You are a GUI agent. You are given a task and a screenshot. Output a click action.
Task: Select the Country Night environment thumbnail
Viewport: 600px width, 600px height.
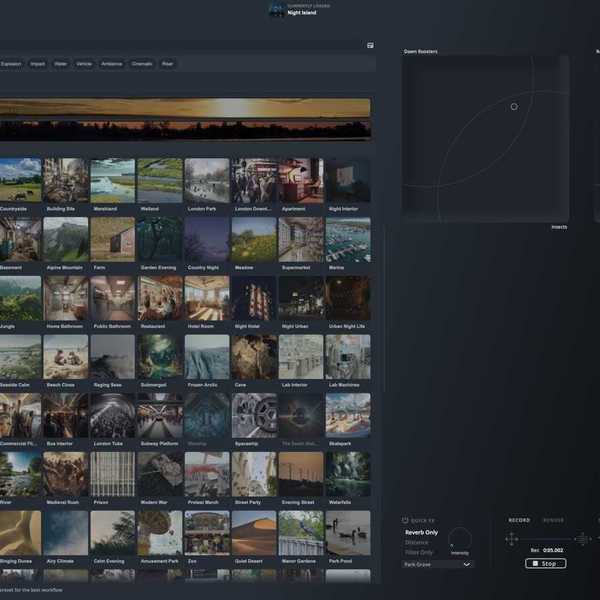[207, 239]
